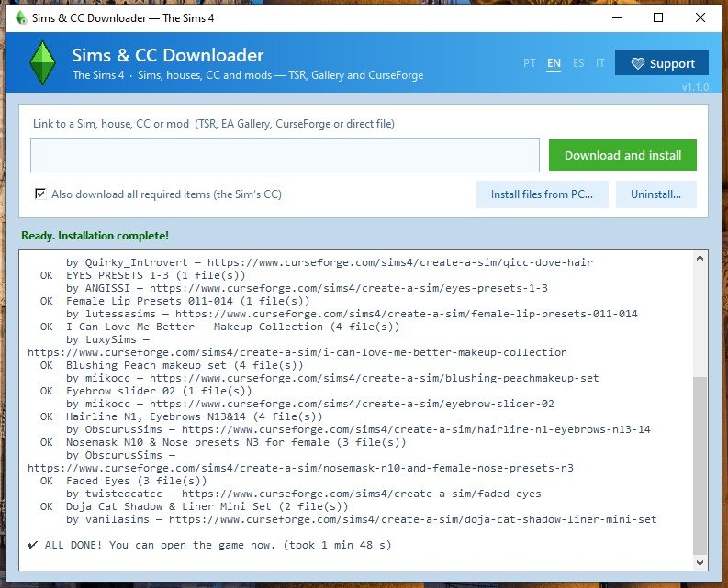Screen dimensions: 728x588
Task: Click the qicc-dove-hair URL line
Action: pos(330,262)
